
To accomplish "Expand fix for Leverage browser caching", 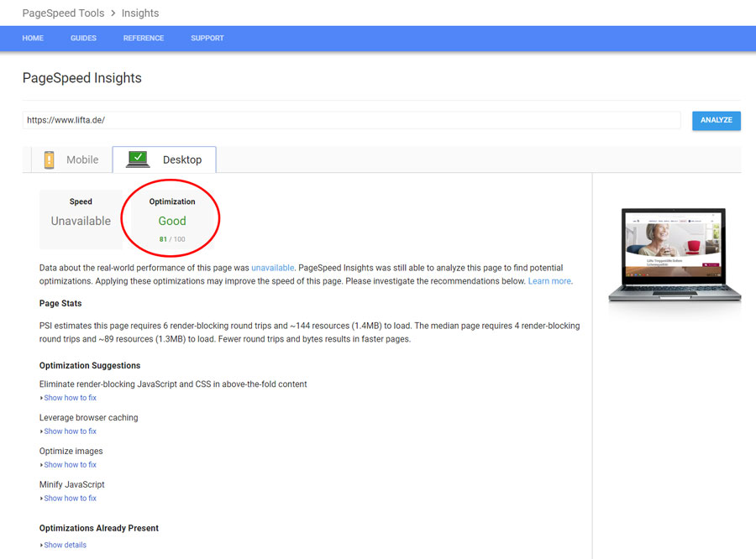I will click(70, 431).
